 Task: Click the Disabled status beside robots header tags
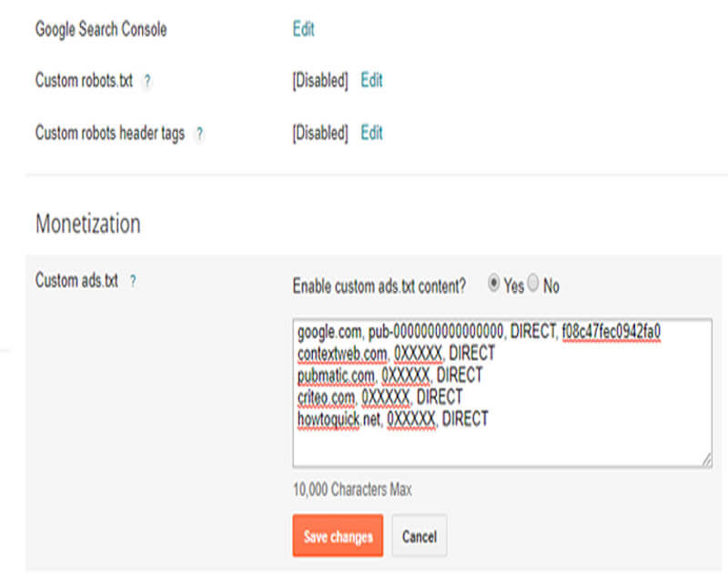[320, 133]
